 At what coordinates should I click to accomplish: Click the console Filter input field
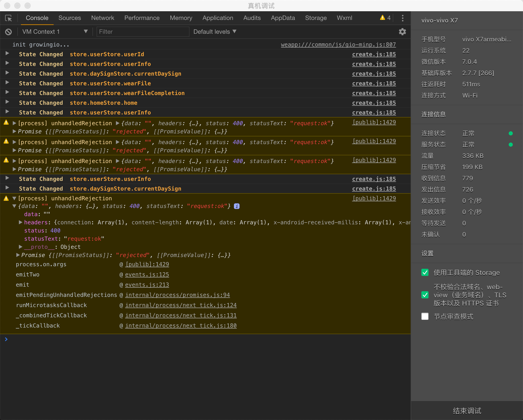tap(142, 32)
